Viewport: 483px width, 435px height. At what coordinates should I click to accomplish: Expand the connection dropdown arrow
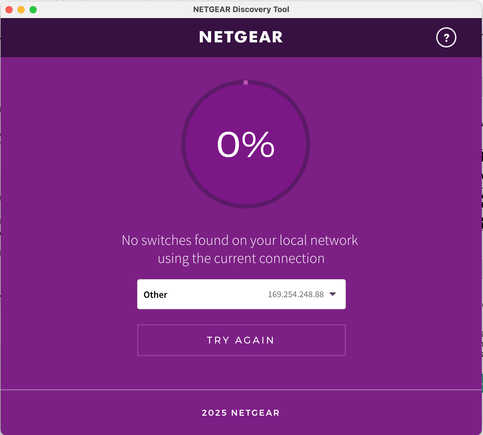pyautogui.click(x=333, y=294)
